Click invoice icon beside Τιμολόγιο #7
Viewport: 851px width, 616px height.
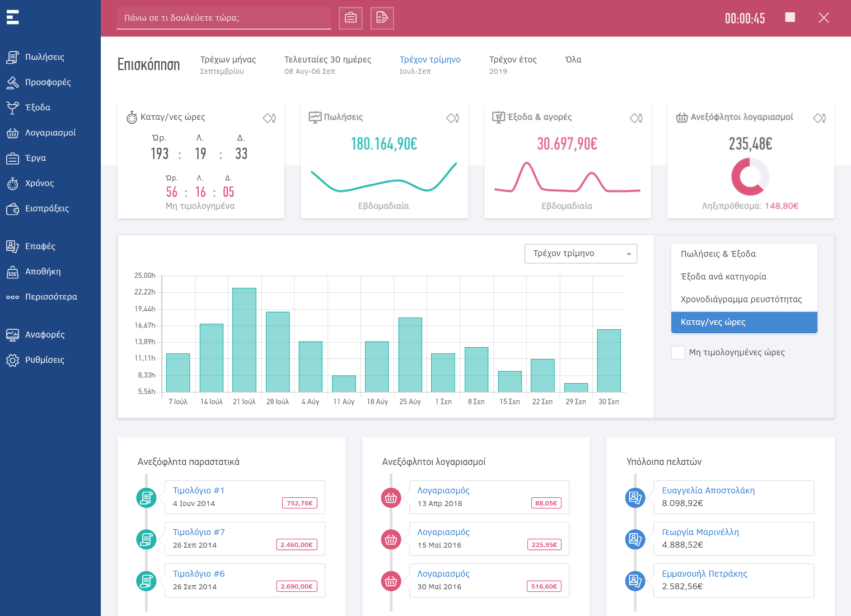coord(147,539)
